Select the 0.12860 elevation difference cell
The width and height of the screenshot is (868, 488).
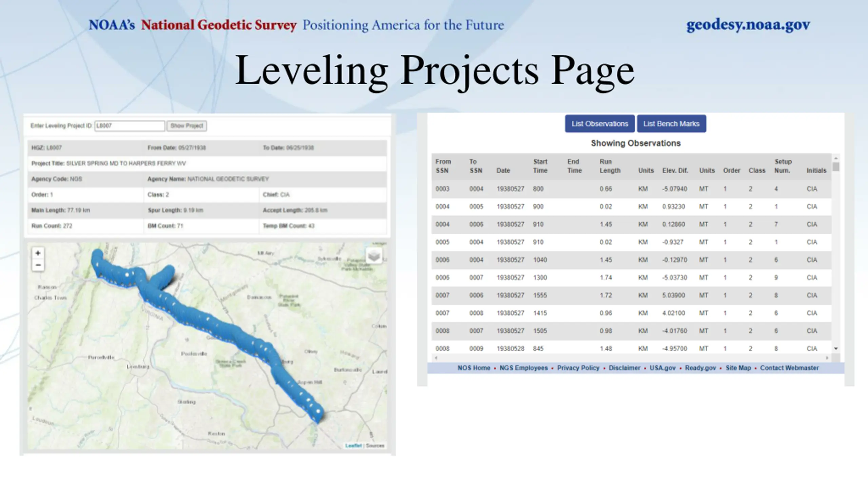click(x=673, y=224)
